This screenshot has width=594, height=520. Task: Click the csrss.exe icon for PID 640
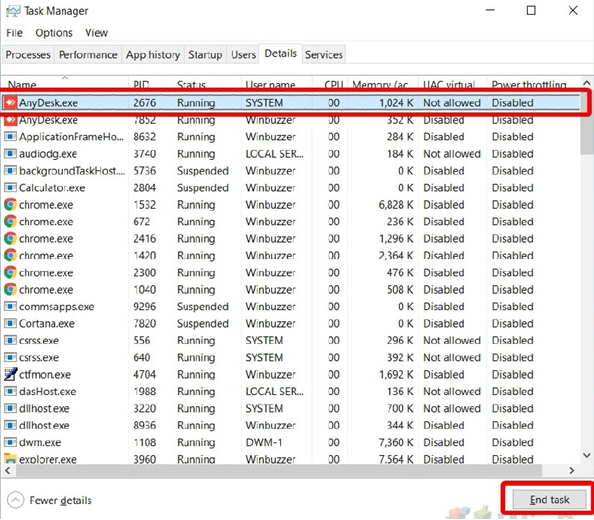(11, 357)
